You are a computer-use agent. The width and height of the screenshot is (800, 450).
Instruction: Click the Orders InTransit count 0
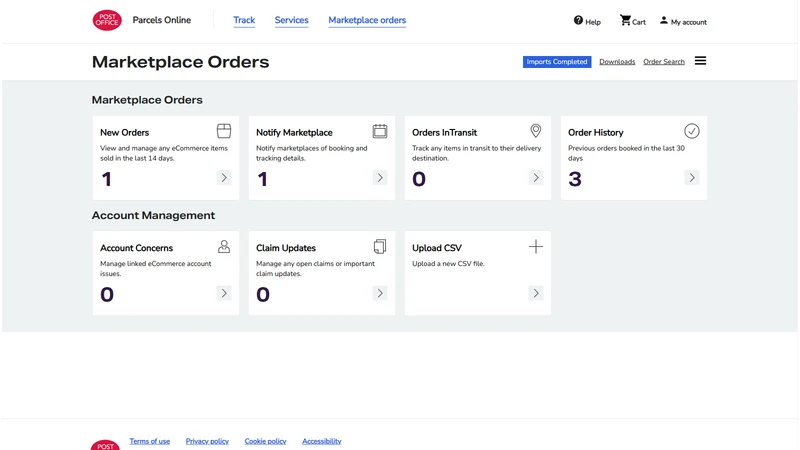pyautogui.click(x=419, y=179)
